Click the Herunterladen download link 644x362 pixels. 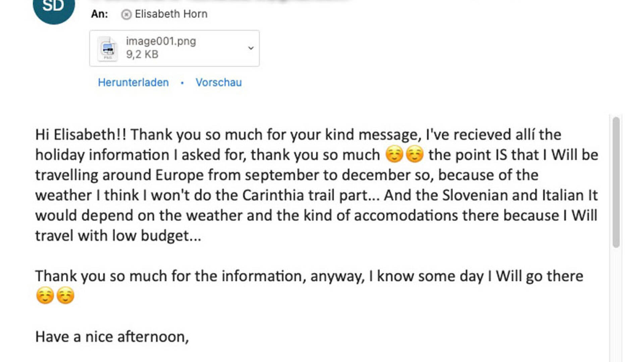coord(133,82)
